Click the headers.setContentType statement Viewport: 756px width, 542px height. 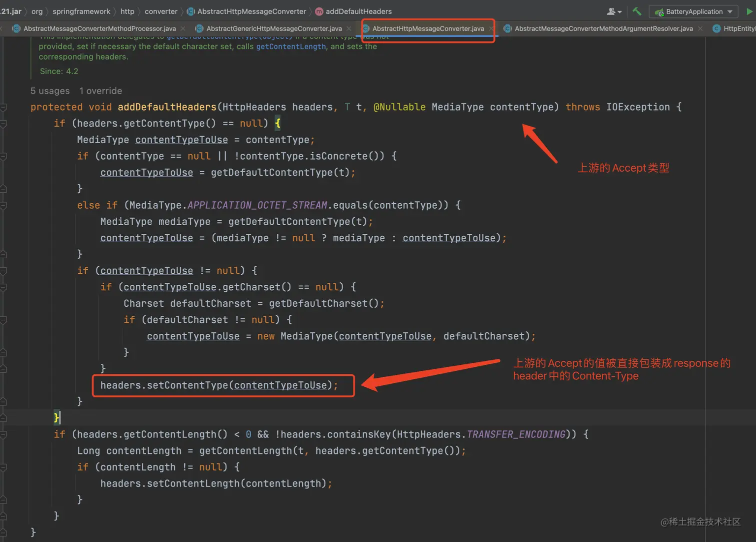(x=219, y=385)
